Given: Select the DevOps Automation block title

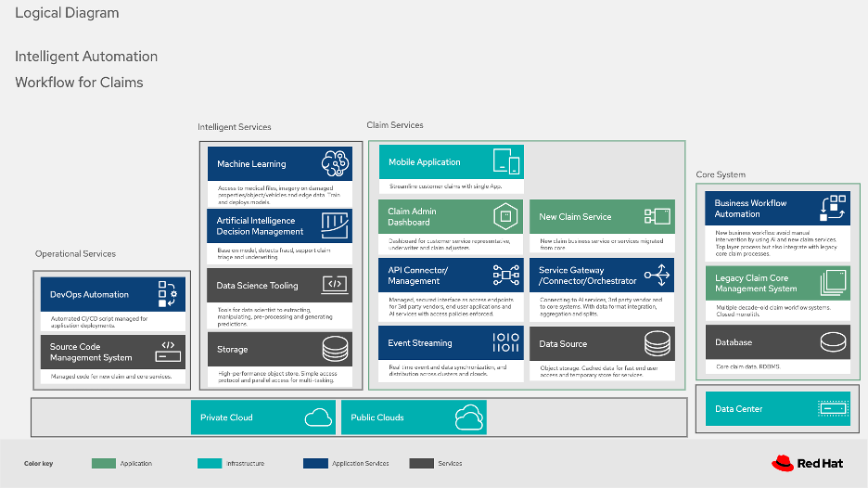Looking at the screenshot, I should tap(89, 295).
